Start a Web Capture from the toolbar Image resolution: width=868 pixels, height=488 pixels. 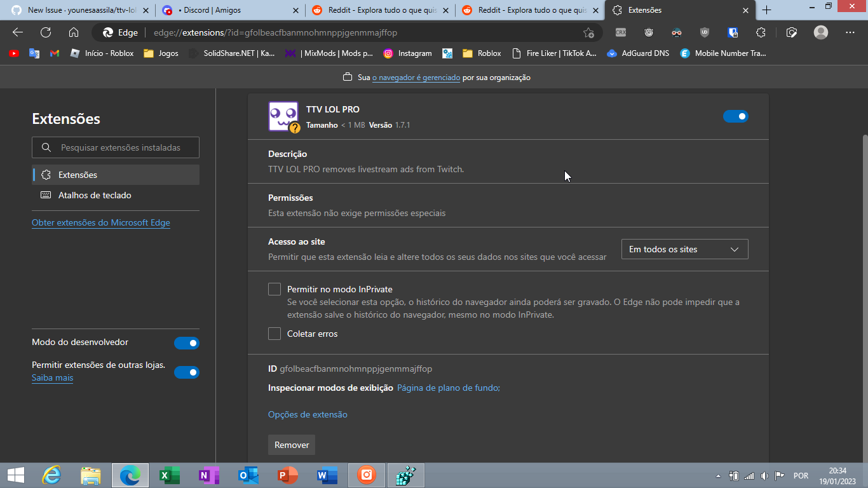point(792,33)
